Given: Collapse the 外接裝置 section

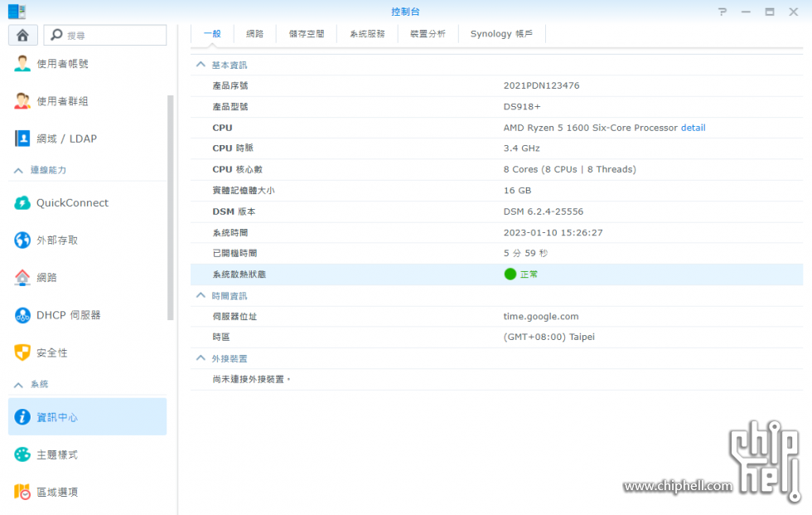Looking at the screenshot, I should coord(201,358).
